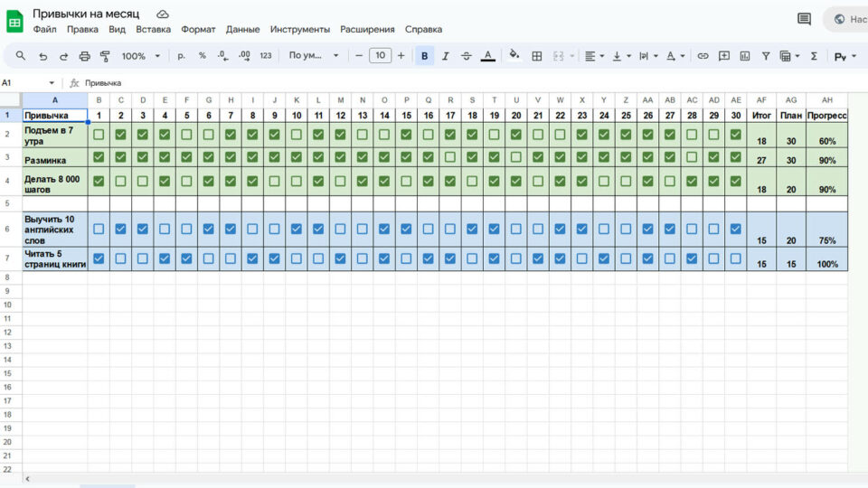Toggle day 1 checkbox for Читать 5 страниц книги
The height and width of the screenshot is (488, 868).
pyautogui.click(x=99, y=258)
